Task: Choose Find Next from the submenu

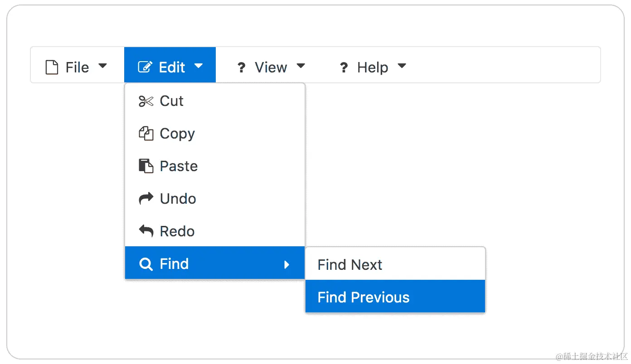Action: [x=350, y=264]
